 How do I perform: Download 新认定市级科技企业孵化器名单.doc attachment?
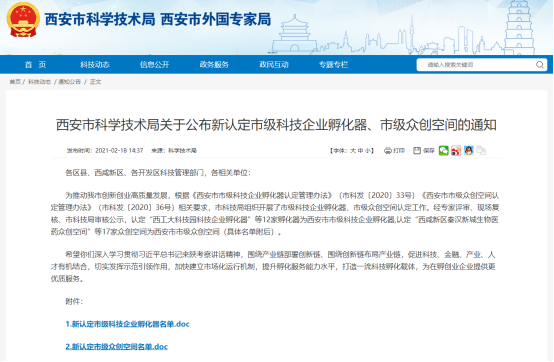click(128, 324)
